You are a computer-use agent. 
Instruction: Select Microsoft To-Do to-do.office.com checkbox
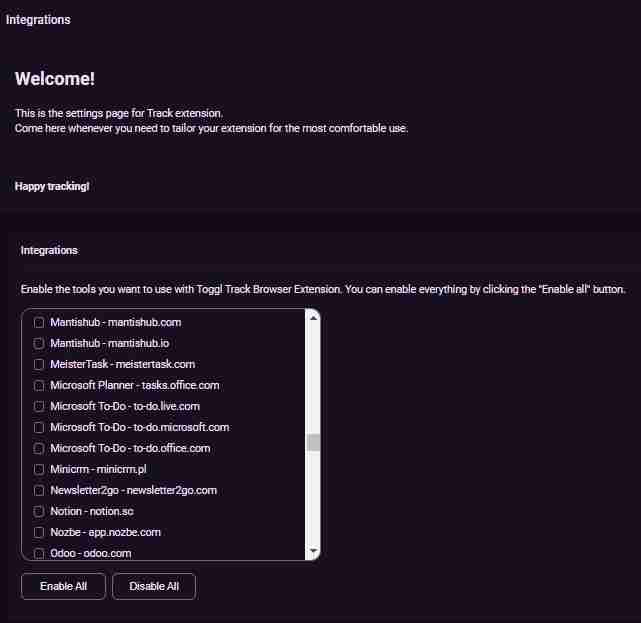(x=39, y=448)
